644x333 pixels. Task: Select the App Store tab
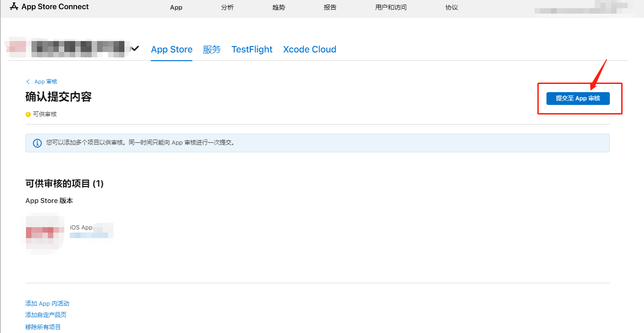point(172,49)
